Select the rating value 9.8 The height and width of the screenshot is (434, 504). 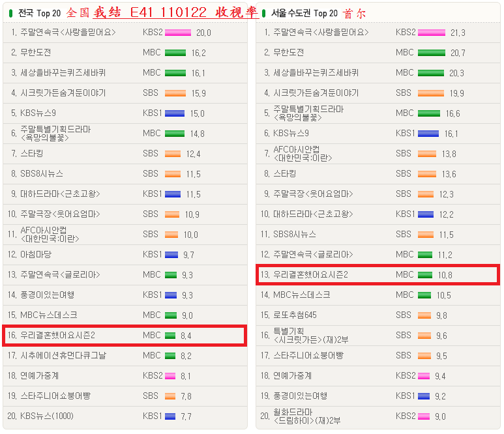(441, 316)
